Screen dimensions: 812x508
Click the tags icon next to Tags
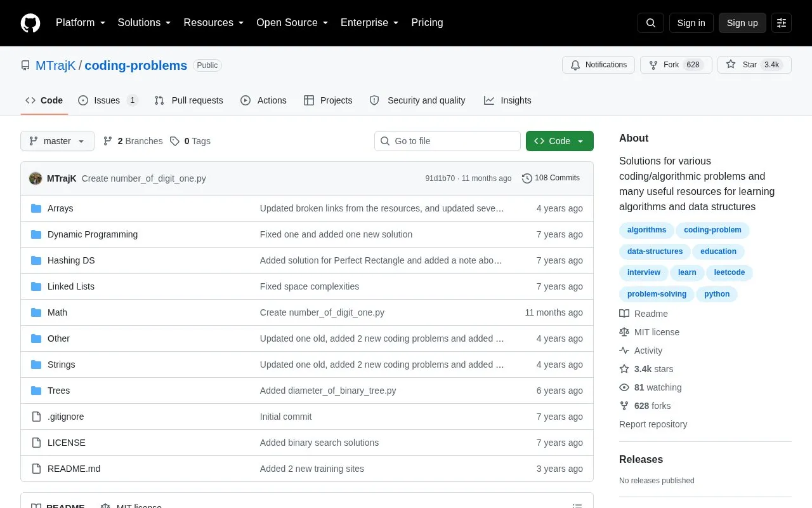pos(174,141)
